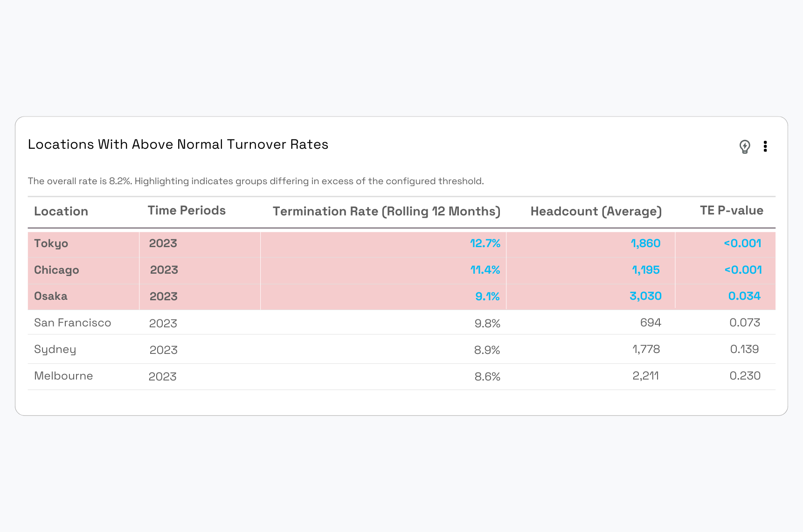803x532 pixels.
Task: Click the TE P-value column header
Action: (x=731, y=210)
